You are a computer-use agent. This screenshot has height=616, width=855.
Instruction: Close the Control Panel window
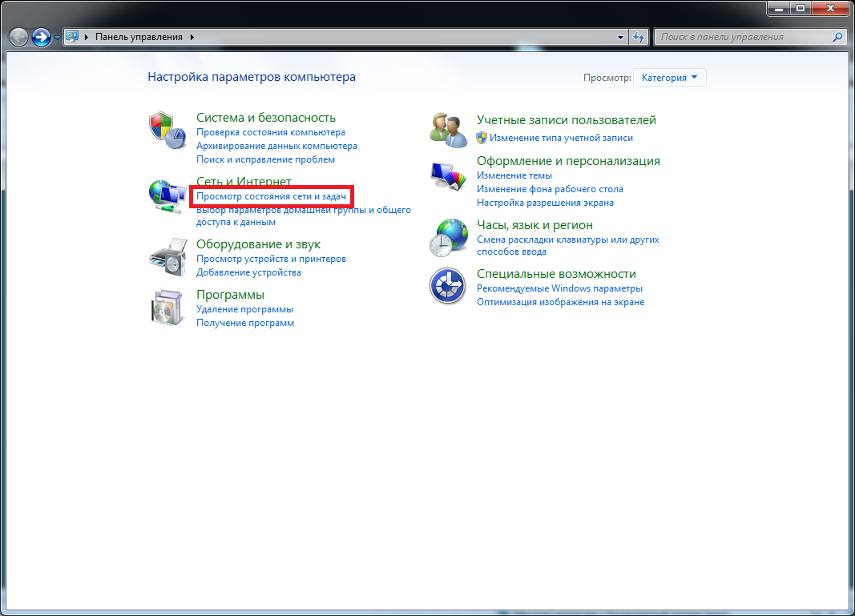830,8
